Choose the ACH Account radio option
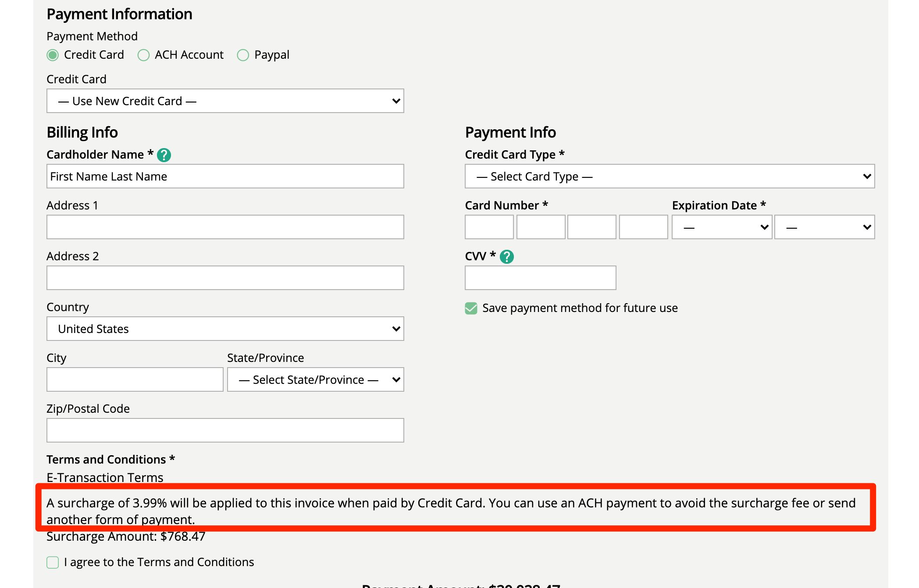Screen dimensions: 919x588 click(x=143, y=55)
